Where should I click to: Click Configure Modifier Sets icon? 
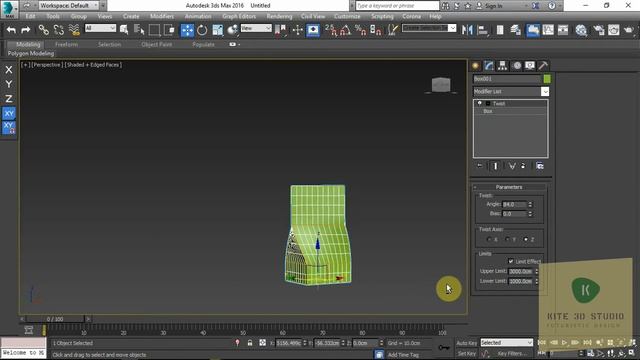540,166
